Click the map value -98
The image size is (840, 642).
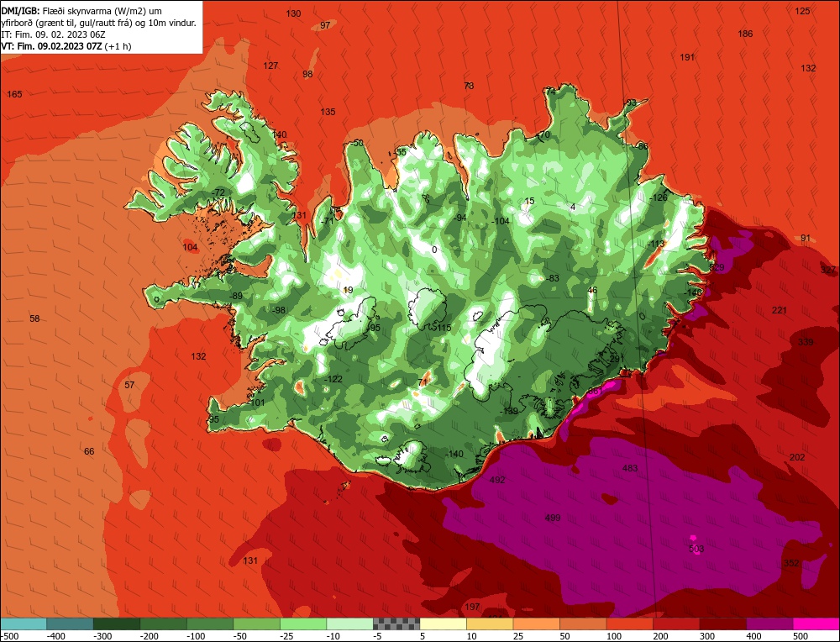point(279,310)
